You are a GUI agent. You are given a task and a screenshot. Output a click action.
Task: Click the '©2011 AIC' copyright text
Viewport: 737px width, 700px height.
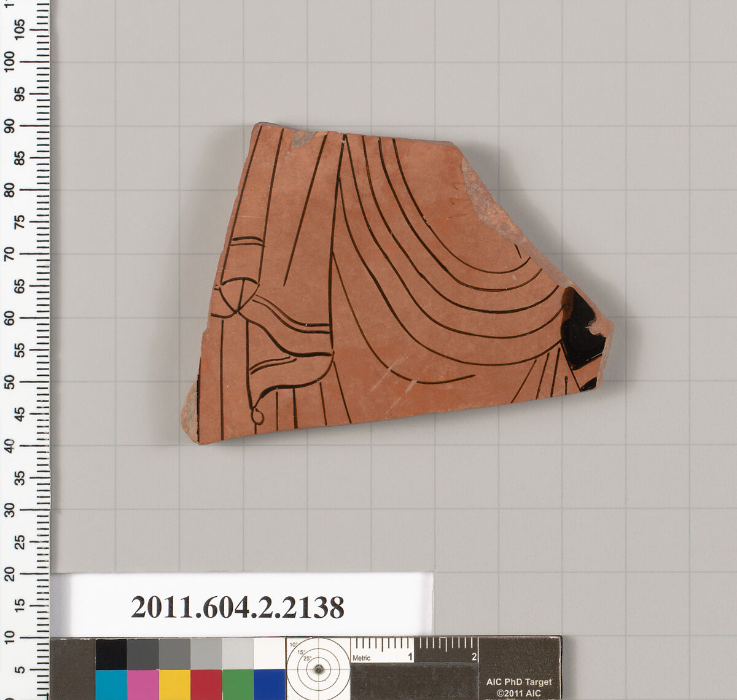click(x=519, y=693)
